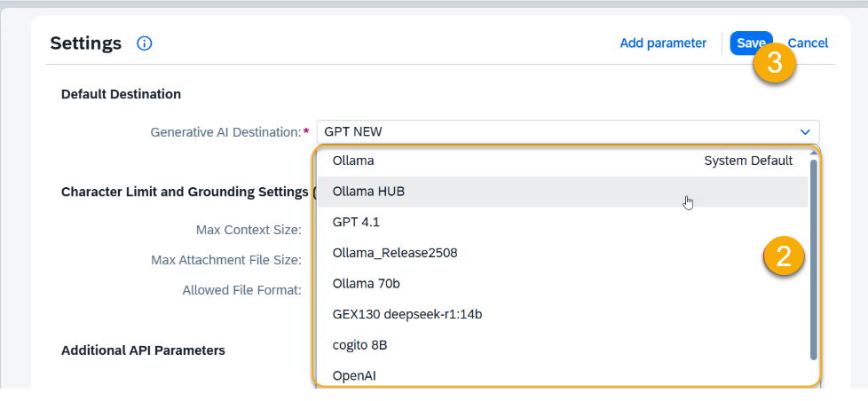The width and height of the screenshot is (868, 401).
Task: Click the orange step 3 badge
Action: tap(775, 64)
